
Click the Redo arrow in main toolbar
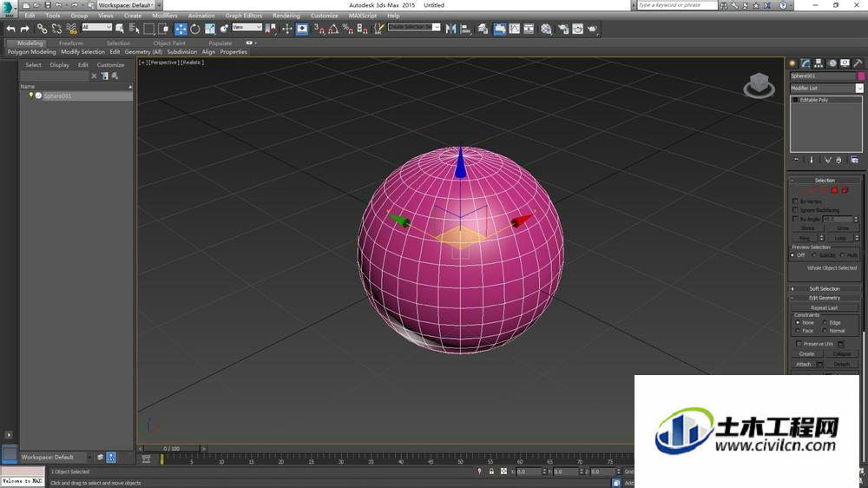[24, 29]
